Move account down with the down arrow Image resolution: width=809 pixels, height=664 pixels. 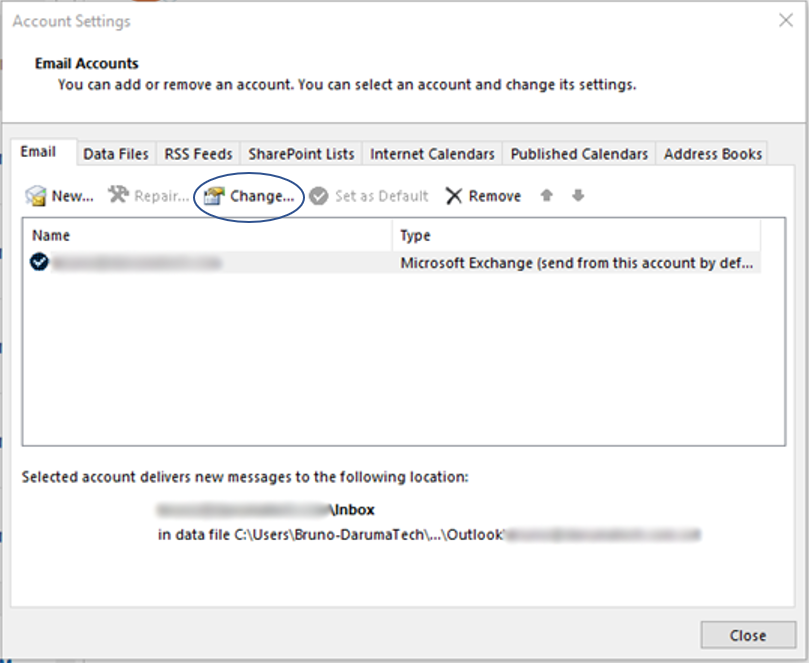point(578,196)
